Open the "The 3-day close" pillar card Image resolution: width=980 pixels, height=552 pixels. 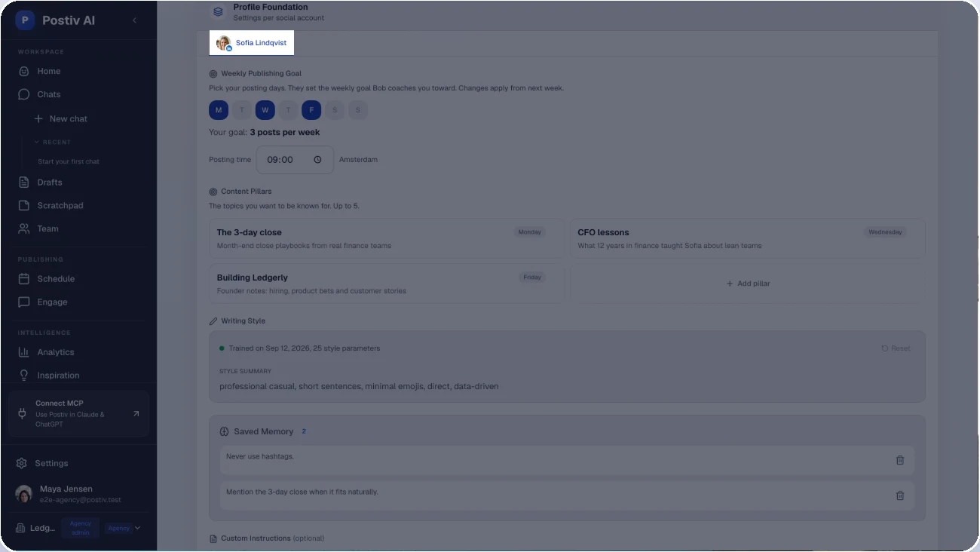386,238
